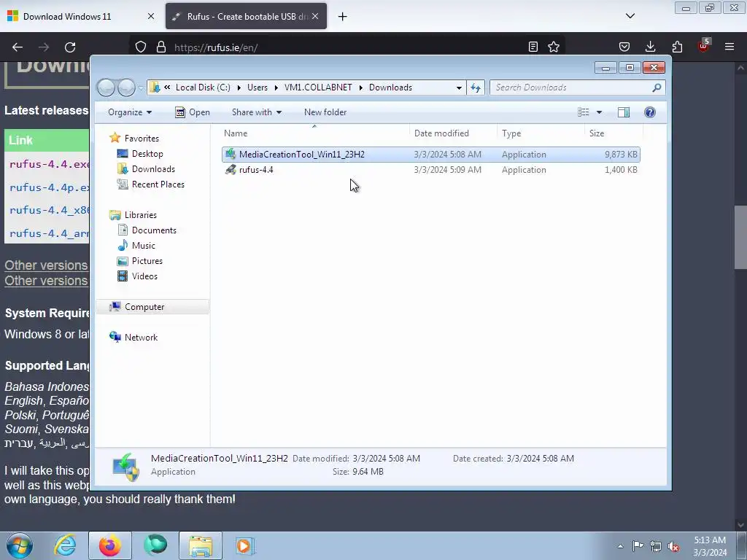Viewport: 747px width, 560px height.
Task: Toggle the preview pane button
Action: point(624,112)
